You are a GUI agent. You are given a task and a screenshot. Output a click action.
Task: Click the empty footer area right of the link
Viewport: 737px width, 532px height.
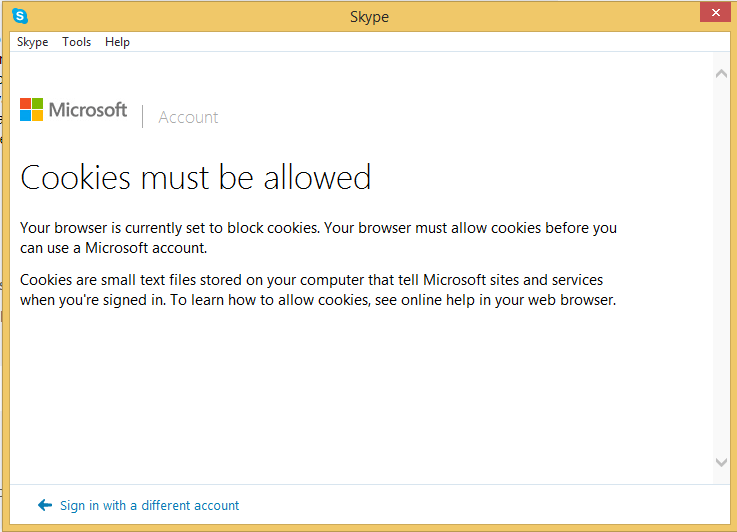tap(480, 505)
